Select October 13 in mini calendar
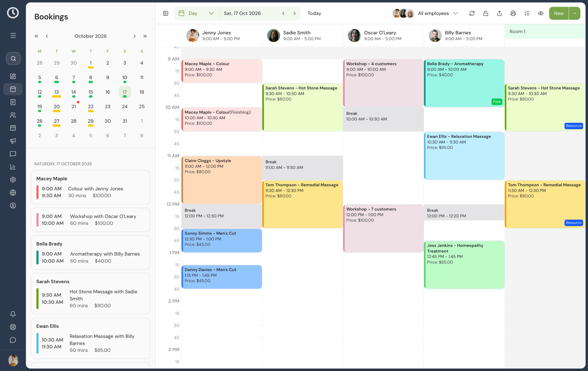 coord(57,92)
